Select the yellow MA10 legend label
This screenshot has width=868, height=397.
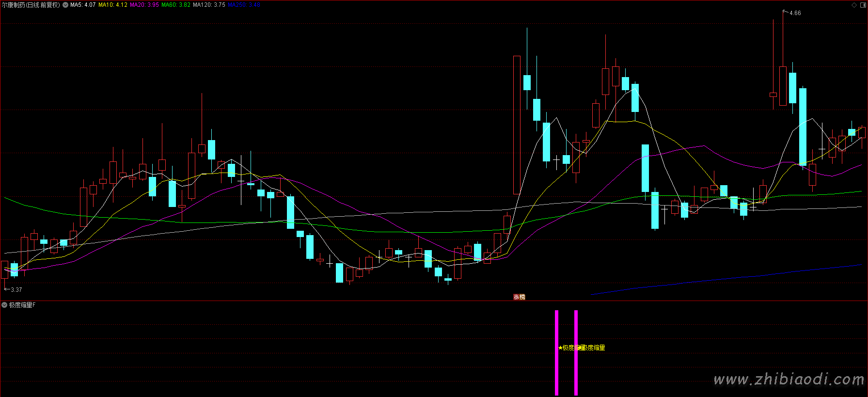tap(112, 5)
